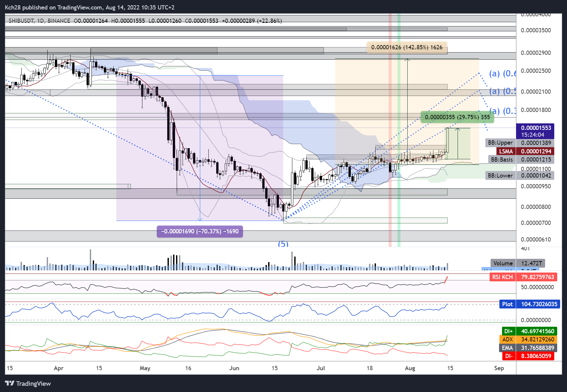Click the price axis level 0.00002500
The height and width of the screenshot is (392, 567).
point(536,71)
